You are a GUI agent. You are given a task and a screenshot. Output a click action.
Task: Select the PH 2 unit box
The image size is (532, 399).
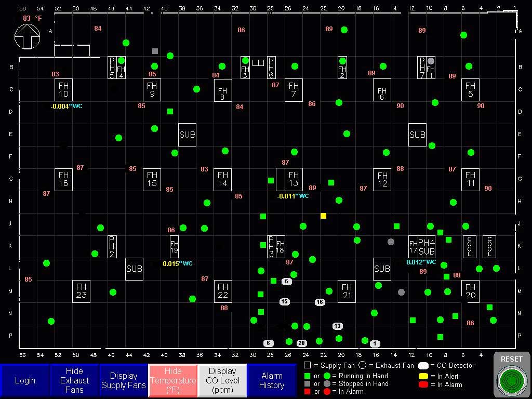click(x=112, y=247)
